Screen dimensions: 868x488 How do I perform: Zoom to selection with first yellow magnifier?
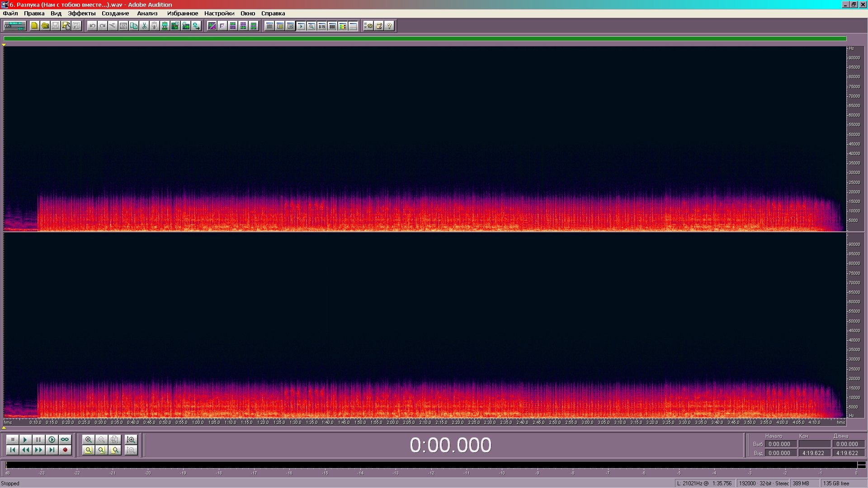click(89, 450)
